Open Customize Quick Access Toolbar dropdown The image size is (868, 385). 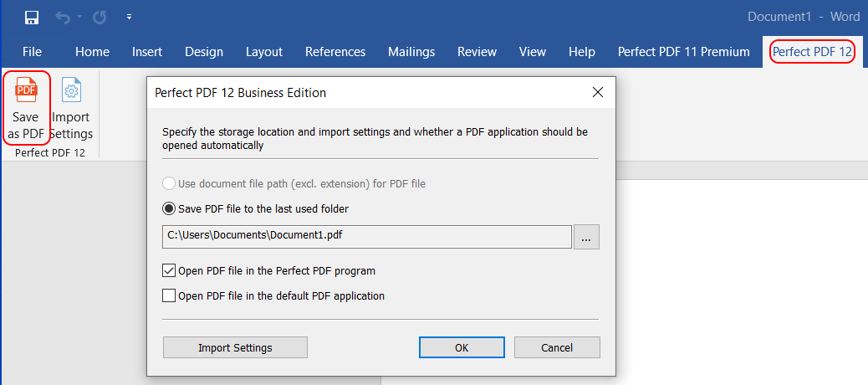[129, 18]
